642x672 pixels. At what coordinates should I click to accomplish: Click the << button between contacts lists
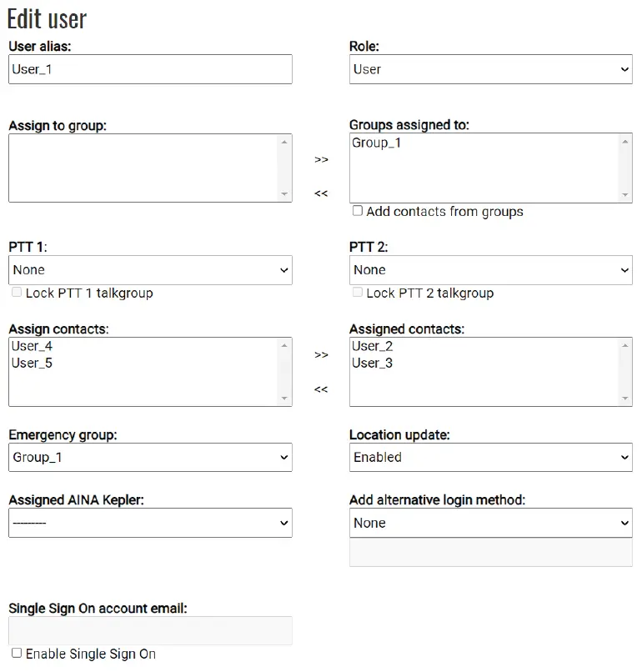tap(321, 389)
